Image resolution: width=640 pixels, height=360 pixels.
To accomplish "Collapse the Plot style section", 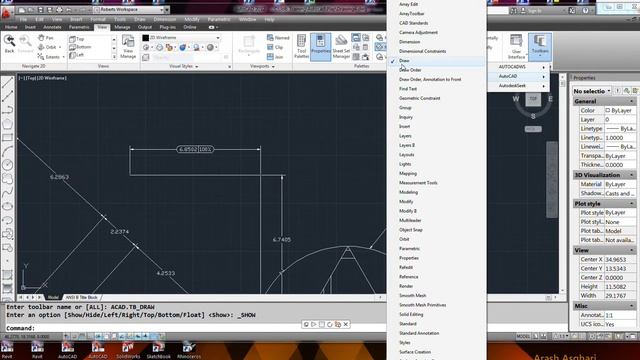I will click(632, 203).
